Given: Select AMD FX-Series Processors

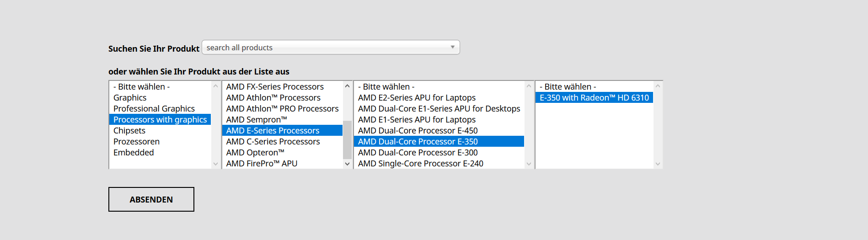Looking at the screenshot, I should 275,87.
